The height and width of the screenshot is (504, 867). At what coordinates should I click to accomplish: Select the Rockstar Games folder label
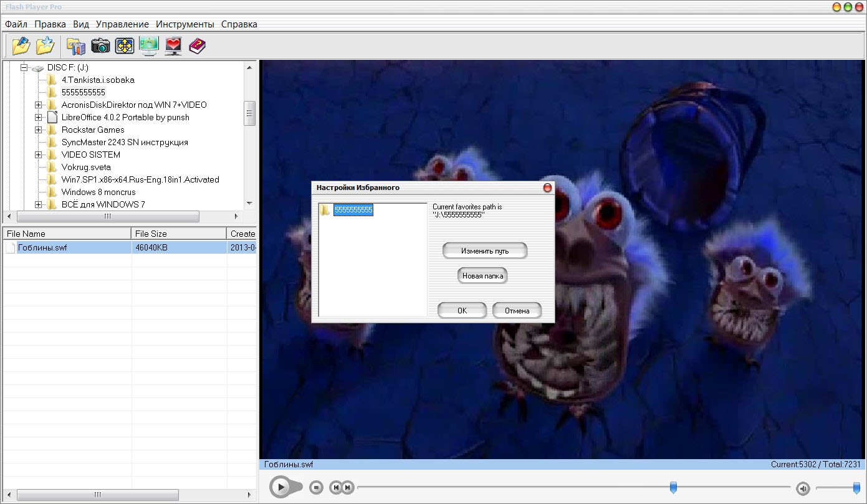(93, 130)
